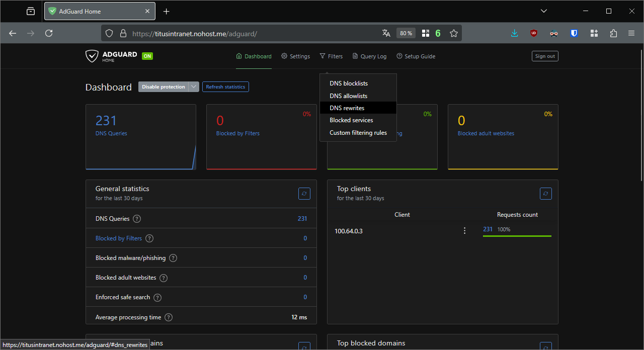The height and width of the screenshot is (350, 644).
Task: Expand the Disable protection dropdown arrow
Action: click(x=194, y=87)
